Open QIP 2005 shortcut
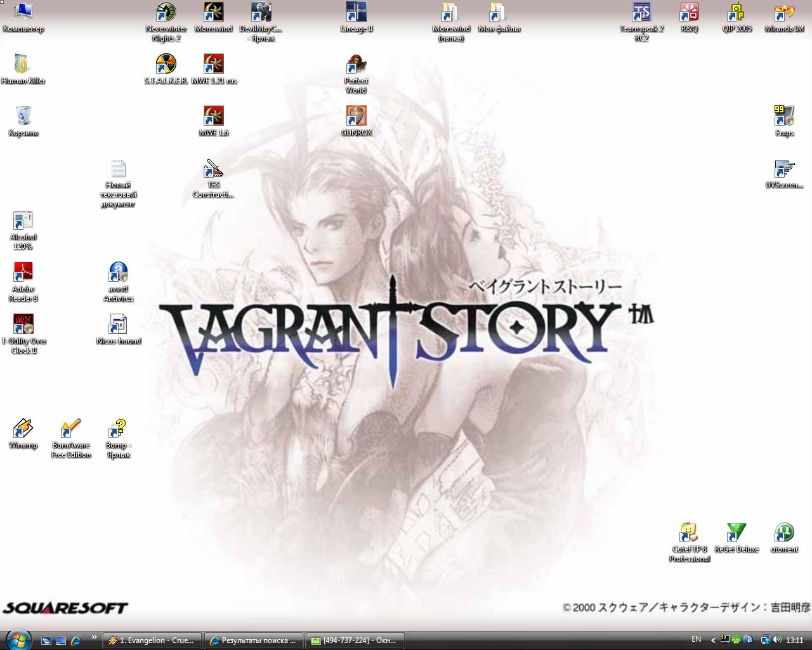 pyautogui.click(x=737, y=17)
